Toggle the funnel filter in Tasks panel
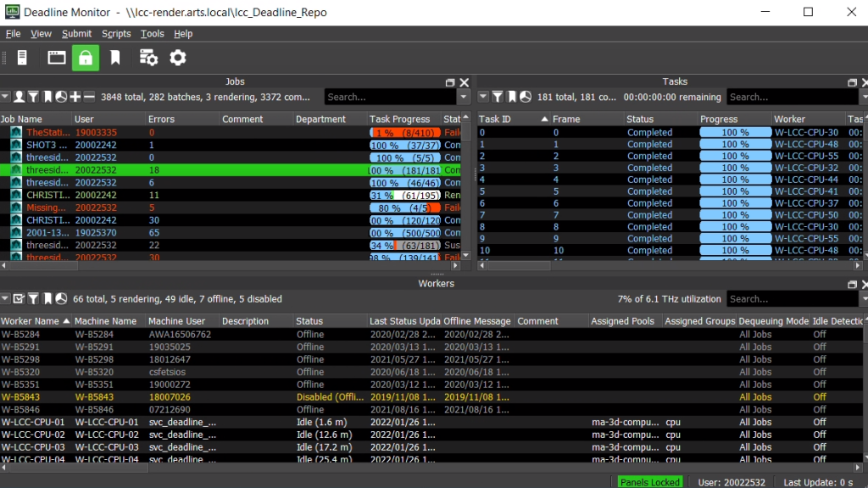This screenshot has height=488, width=868. (498, 97)
